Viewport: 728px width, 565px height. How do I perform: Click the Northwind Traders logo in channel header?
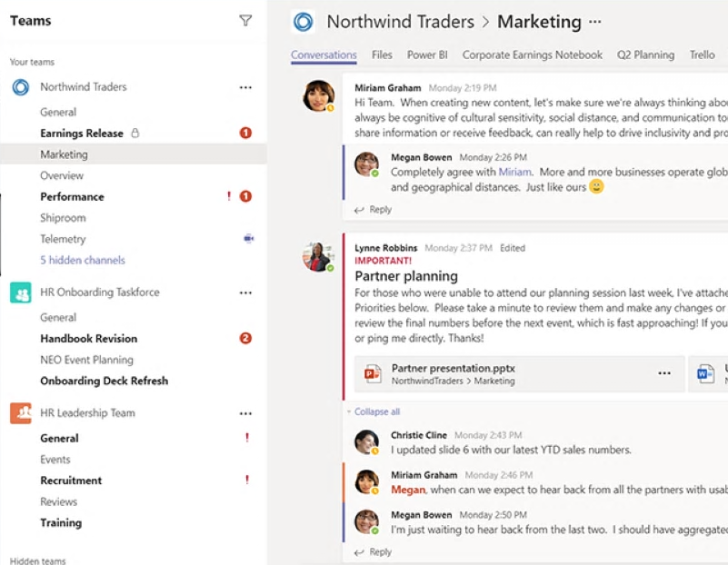tap(304, 22)
